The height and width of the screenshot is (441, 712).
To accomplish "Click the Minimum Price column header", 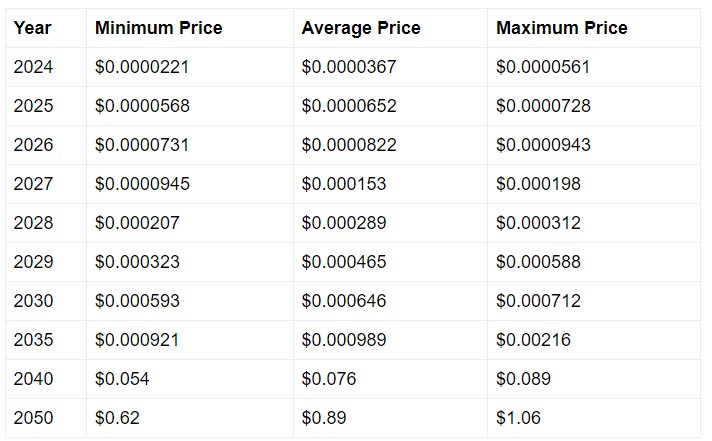I will (x=158, y=28).
